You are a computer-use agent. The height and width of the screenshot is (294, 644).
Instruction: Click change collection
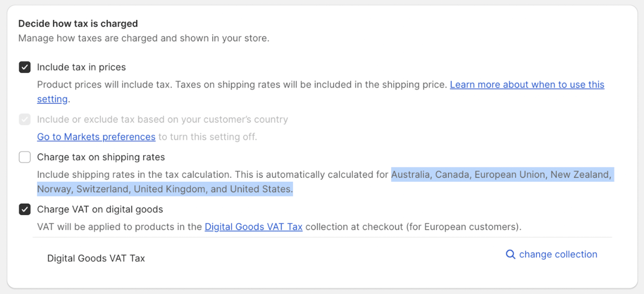[x=558, y=254]
